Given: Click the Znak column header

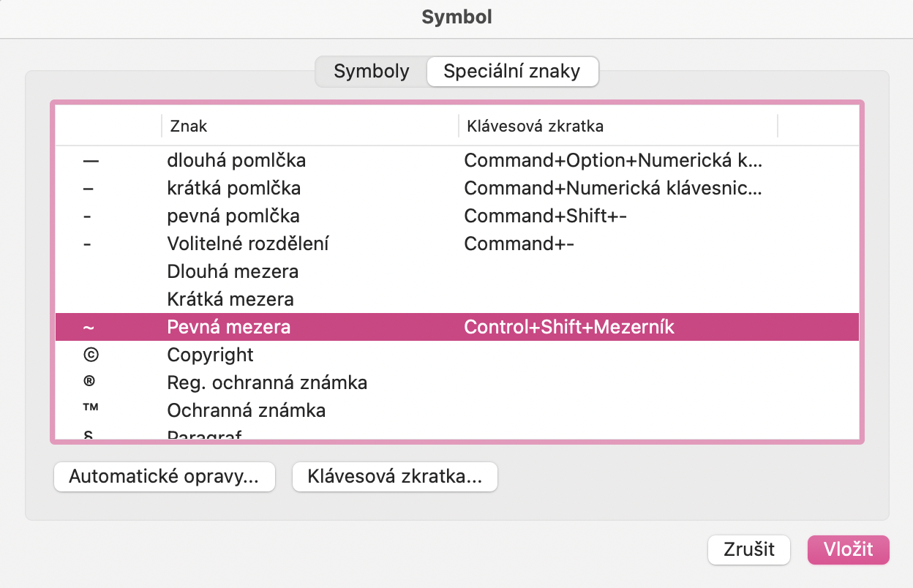Looking at the screenshot, I should pyautogui.click(x=188, y=126).
